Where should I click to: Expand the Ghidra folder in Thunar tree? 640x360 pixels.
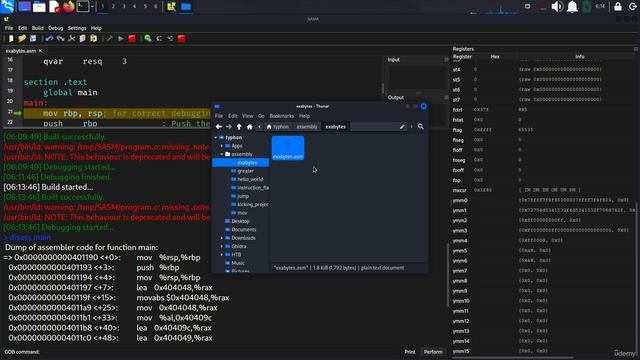click(x=222, y=246)
